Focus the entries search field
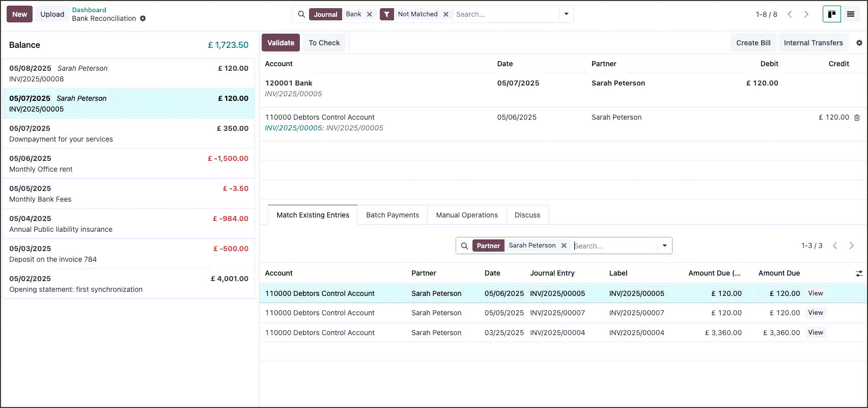The width and height of the screenshot is (868, 408). click(x=614, y=246)
